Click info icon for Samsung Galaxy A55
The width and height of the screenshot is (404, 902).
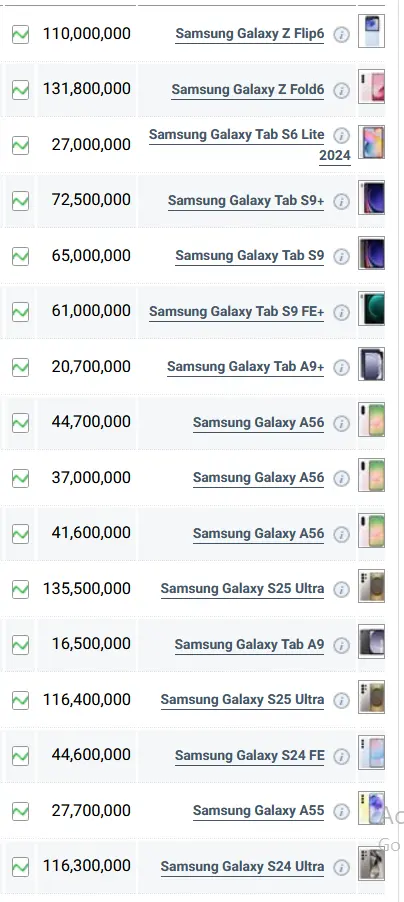pyautogui.click(x=341, y=812)
